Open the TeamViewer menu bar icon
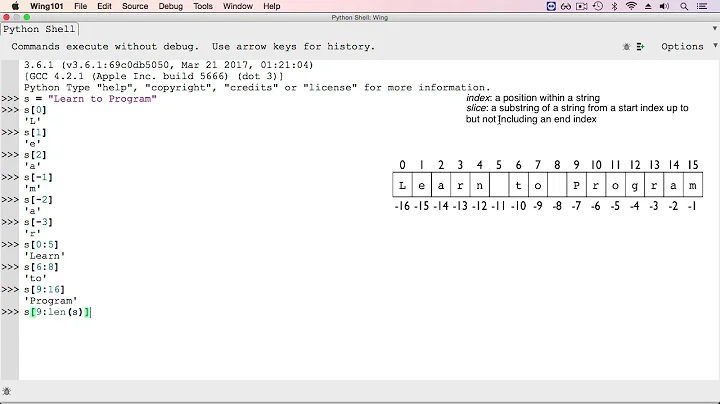Screen dimensions: 720x404 click(x=551, y=6)
